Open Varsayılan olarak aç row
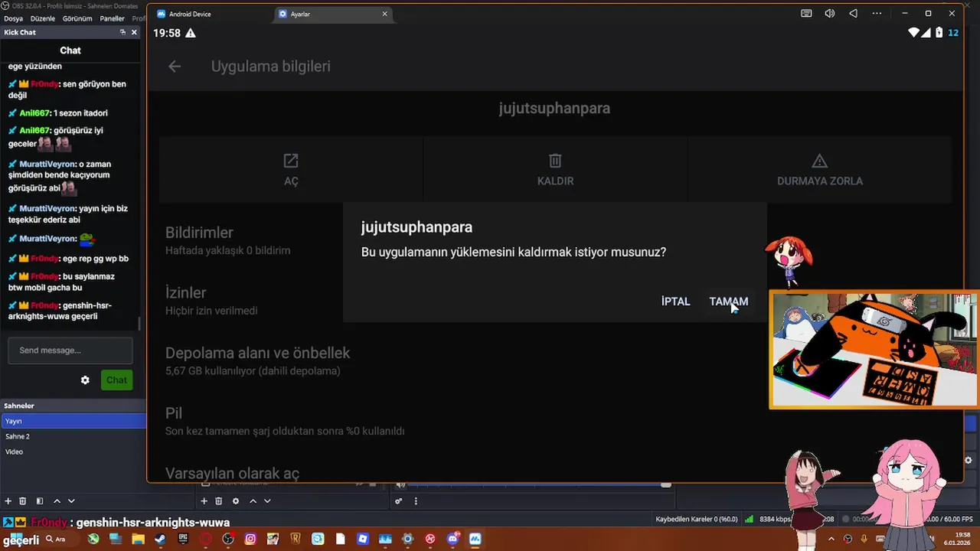 tap(555, 474)
